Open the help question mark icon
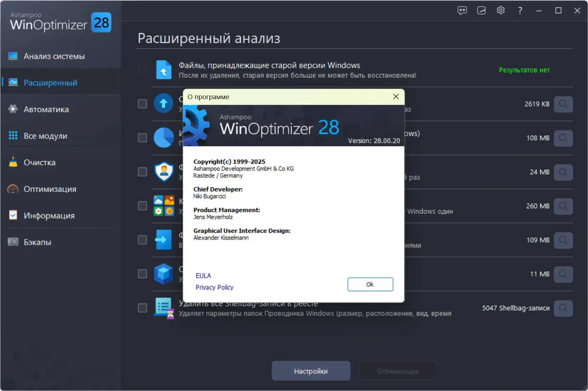The image size is (588, 391). 520,11
